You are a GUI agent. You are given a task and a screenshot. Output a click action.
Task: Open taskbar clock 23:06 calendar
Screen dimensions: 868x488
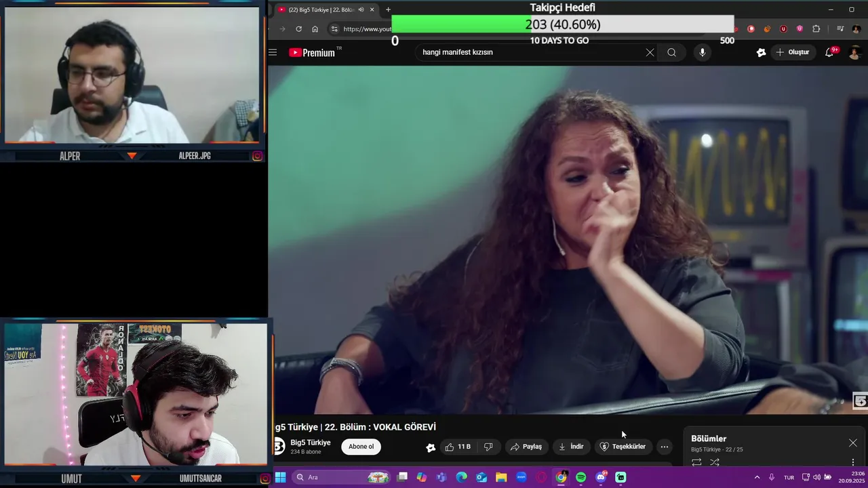click(852, 477)
